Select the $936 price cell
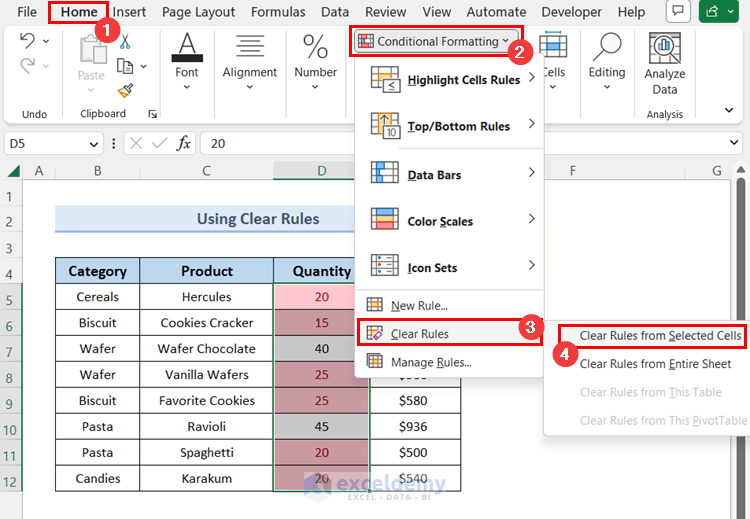750x519 pixels. point(413,426)
